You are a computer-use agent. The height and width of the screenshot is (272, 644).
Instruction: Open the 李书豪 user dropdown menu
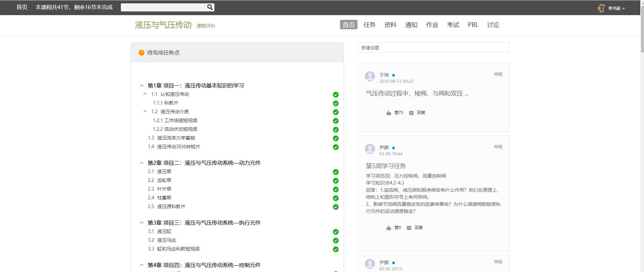(616, 8)
